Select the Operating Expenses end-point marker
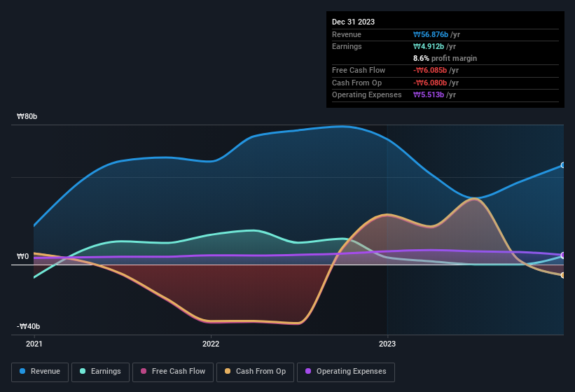Image resolution: width=575 pixels, height=392 pixels. (563, 255)
